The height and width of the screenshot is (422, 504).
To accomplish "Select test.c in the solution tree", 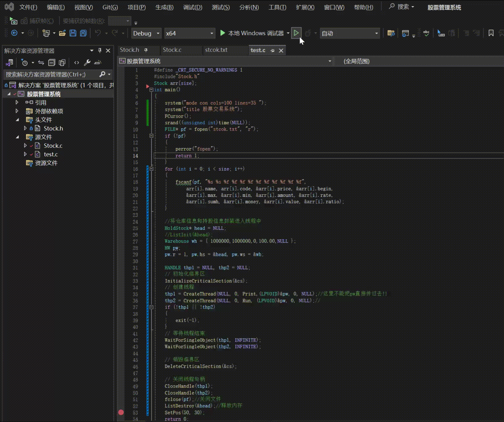I will [51, 154].
